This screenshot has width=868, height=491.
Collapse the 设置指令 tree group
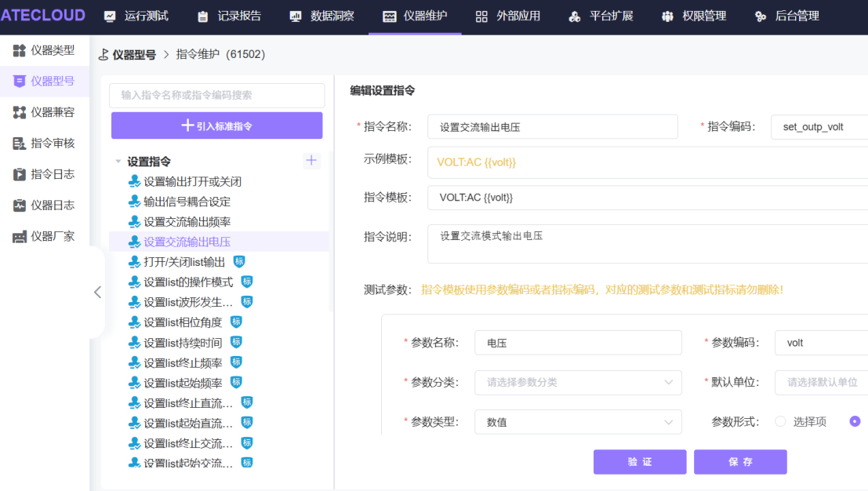click(118, 161)
